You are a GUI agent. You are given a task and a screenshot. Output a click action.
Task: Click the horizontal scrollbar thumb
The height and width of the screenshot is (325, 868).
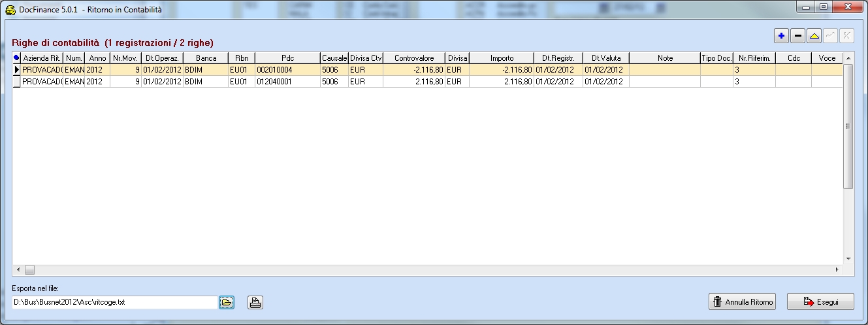[x=29, y=269]
